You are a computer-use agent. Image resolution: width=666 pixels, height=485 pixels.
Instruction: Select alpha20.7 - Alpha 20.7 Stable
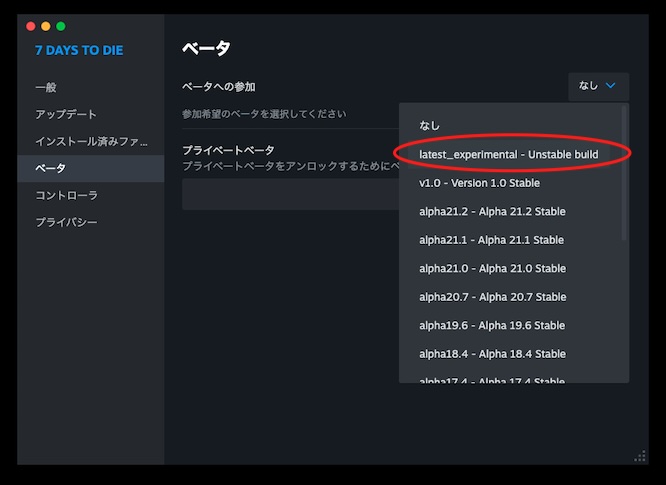point(492,297)
